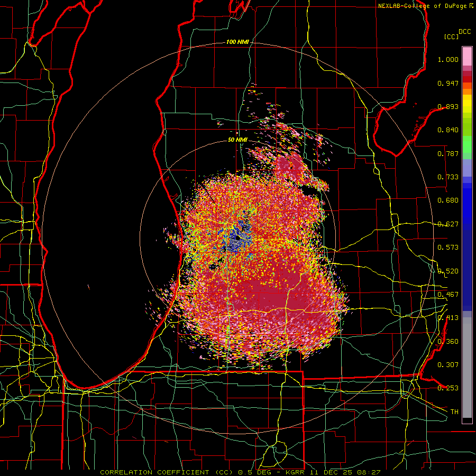Click the [CC] unit label

tap(452, 36)
